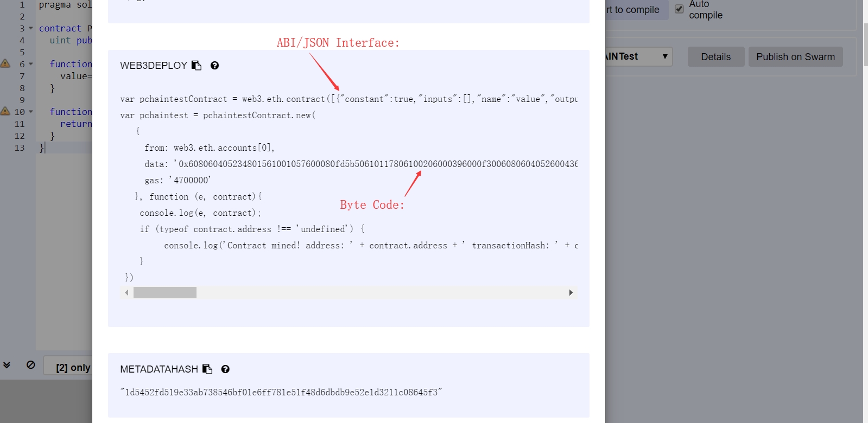Click the warning icon on line 10
Image resolution: width=868 pixels, height=423 pixels.
[x=5, y=111]
